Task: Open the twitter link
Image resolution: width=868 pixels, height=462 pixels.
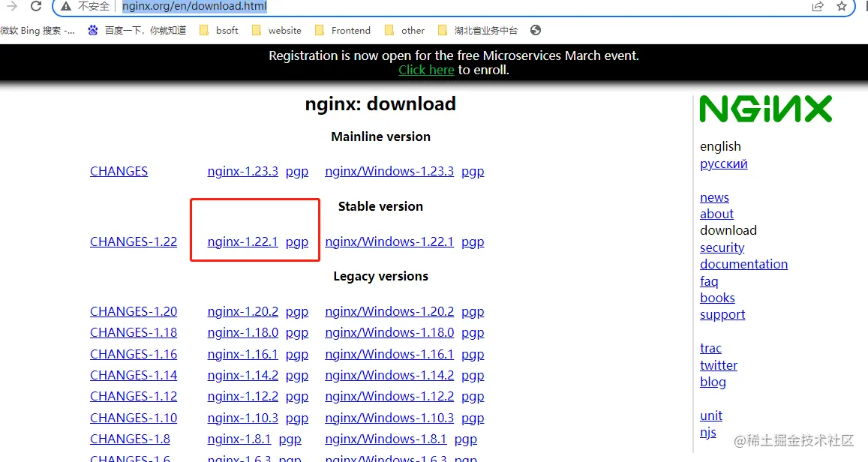Action: [x=718, y=365]
